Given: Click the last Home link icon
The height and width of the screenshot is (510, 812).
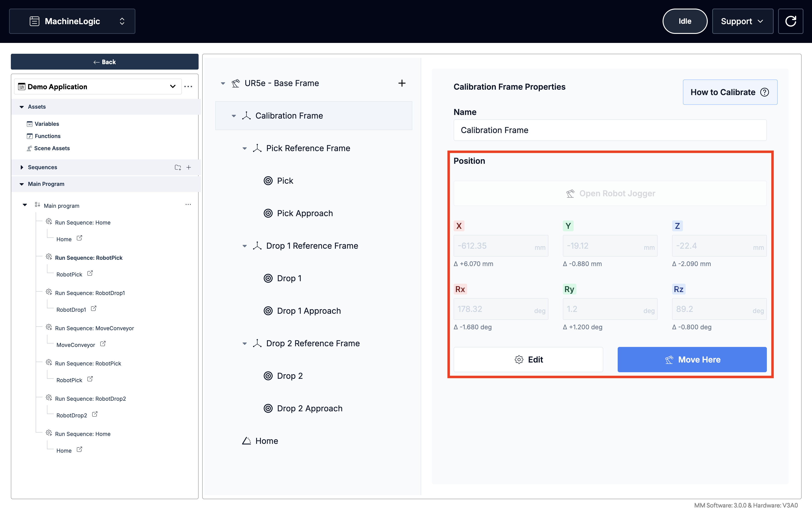Looking at the screenshot, I should click(x=79, y=449).
